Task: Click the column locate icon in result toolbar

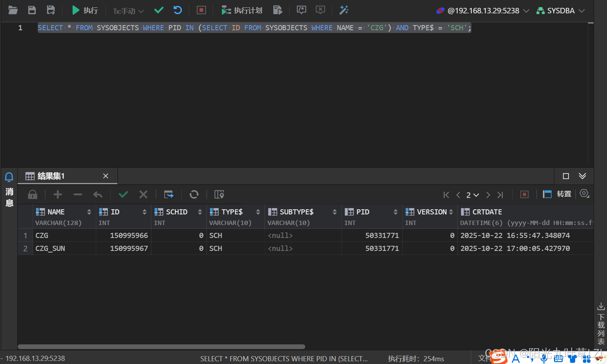Action: click(x=219, y=194)
